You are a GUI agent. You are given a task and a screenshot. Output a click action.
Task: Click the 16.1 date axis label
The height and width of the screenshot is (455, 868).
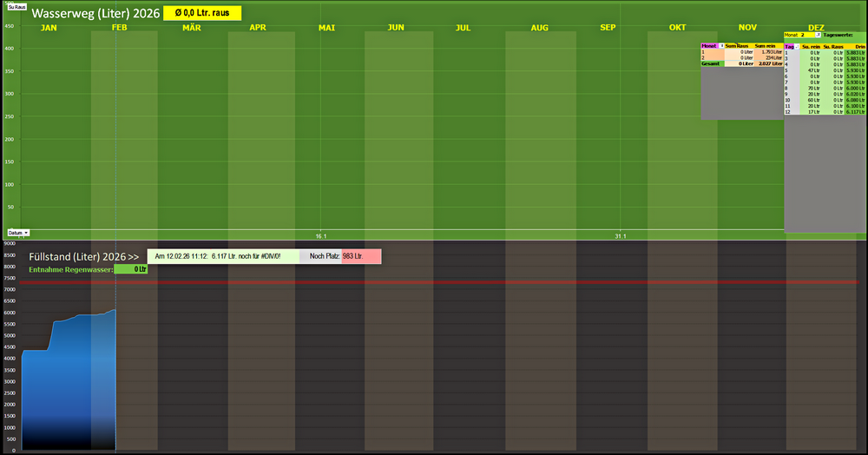pos(320,236)
